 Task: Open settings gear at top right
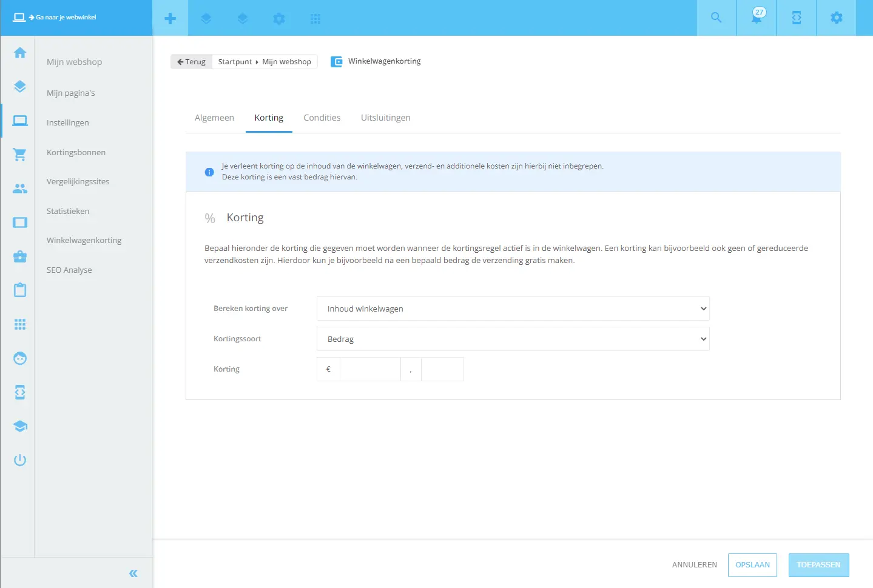tap(837, 18)
